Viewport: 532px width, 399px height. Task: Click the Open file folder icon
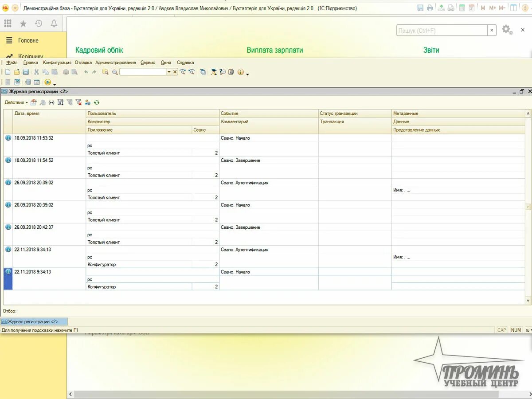tap(16, 72)
